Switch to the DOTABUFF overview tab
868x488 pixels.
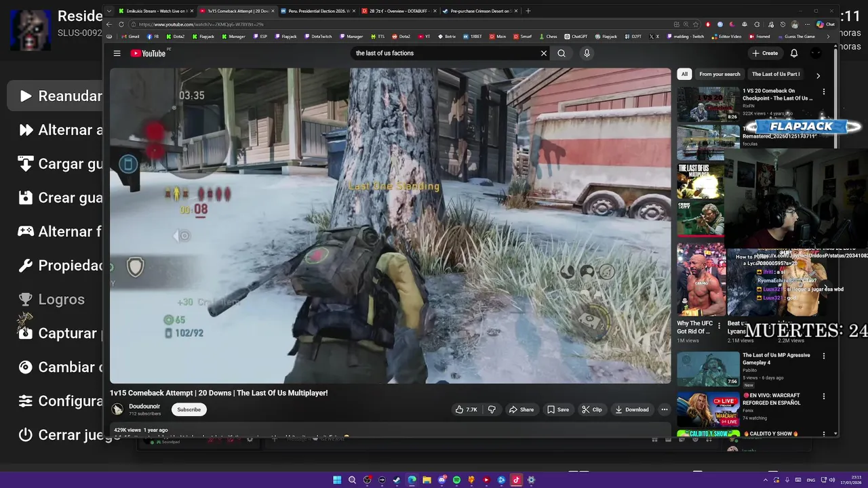click(399, 11)
